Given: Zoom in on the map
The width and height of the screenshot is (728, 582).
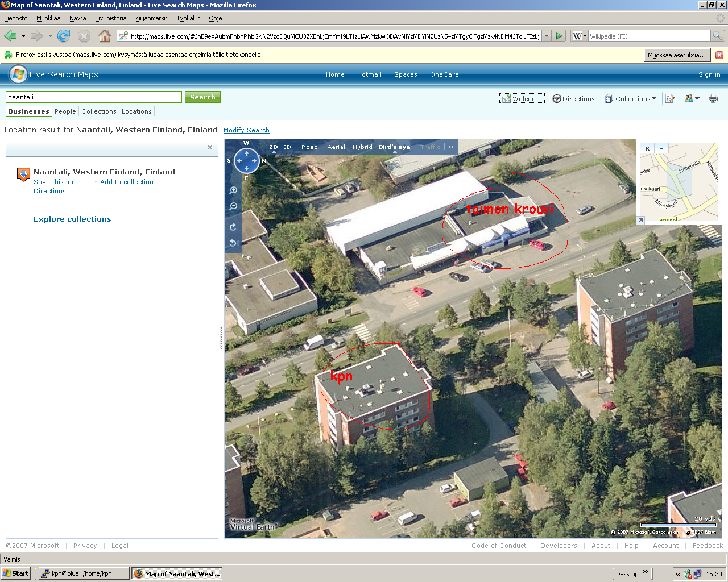Looking at the screenshot, I should pos(233,190).
